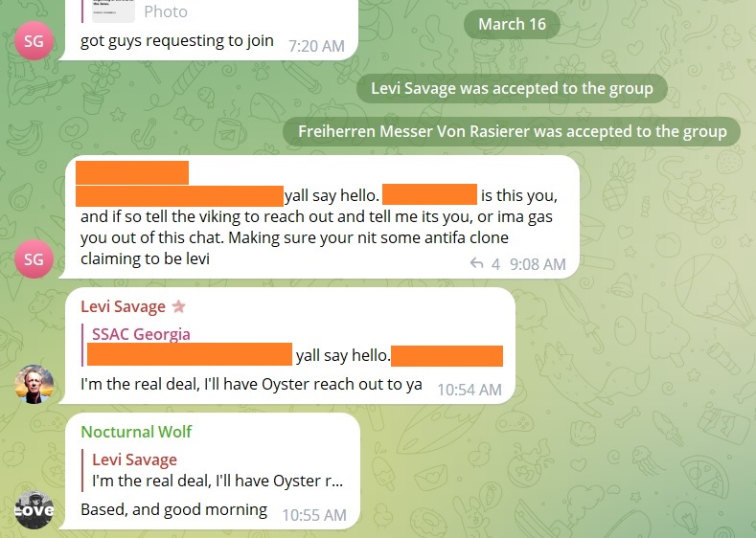Screen dimensions: 756x538
Task: View the 4 replies arrow icon
Action: click(x=476, y=263)
